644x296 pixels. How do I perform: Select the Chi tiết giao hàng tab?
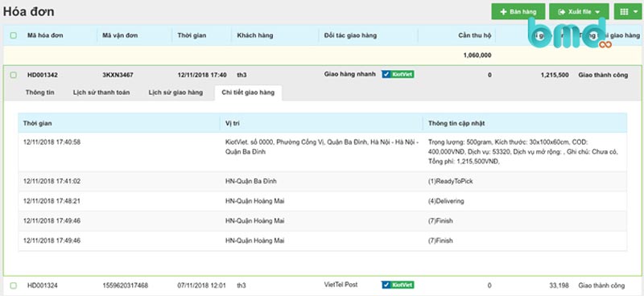pos(248,92)
